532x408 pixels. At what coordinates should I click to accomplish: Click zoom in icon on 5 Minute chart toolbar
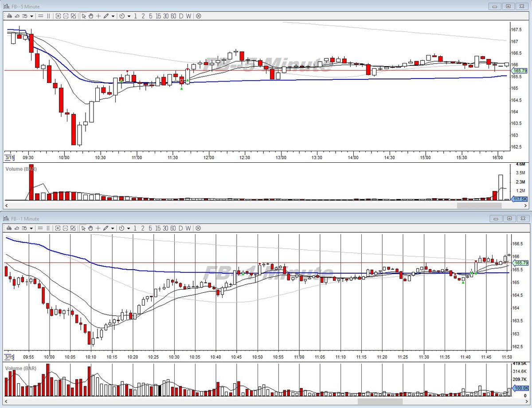[x=58, y=16]
